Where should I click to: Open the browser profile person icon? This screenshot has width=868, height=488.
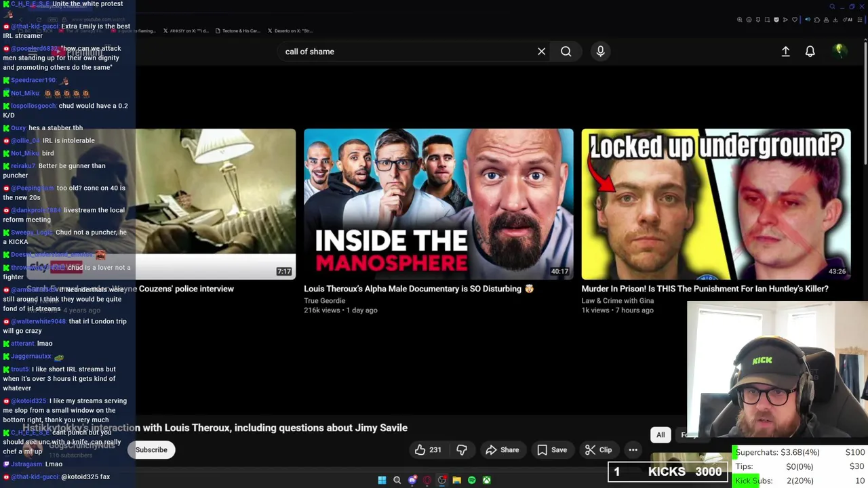point(826,20)
